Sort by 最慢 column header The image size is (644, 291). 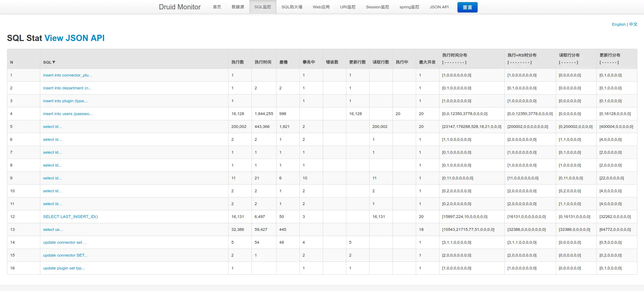[x=283, y=62]
